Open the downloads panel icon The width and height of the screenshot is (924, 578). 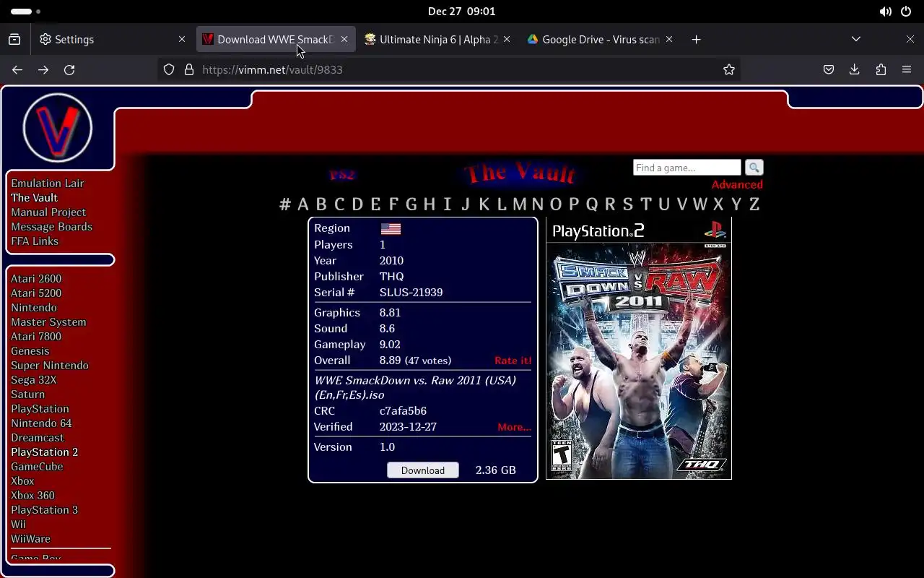855,69
